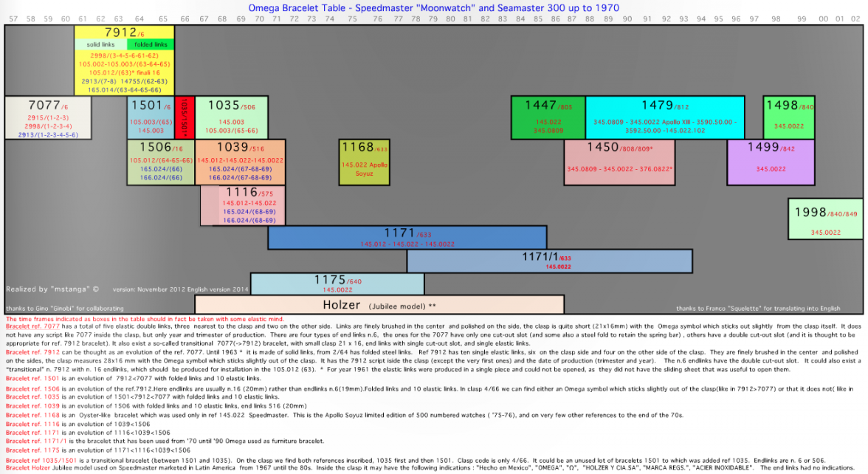Open the 1035 bracelet box
This screenshot has height=474, width=868.
[x=230, y=117]
